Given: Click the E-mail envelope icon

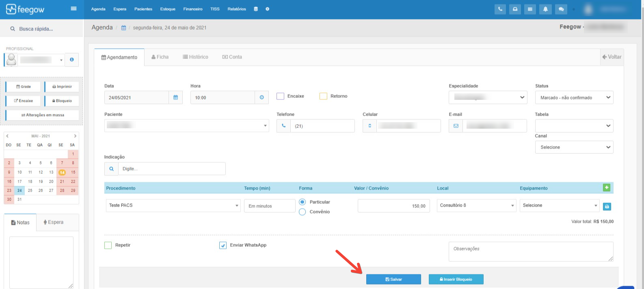Looking at the screenshot, I should click(456, 126).
